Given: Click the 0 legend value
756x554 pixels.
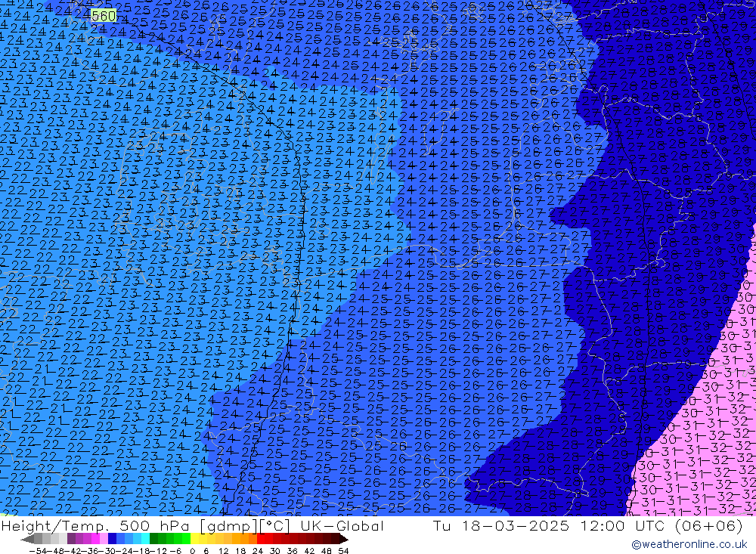Looking at the screenshot, I should [192, 551].
